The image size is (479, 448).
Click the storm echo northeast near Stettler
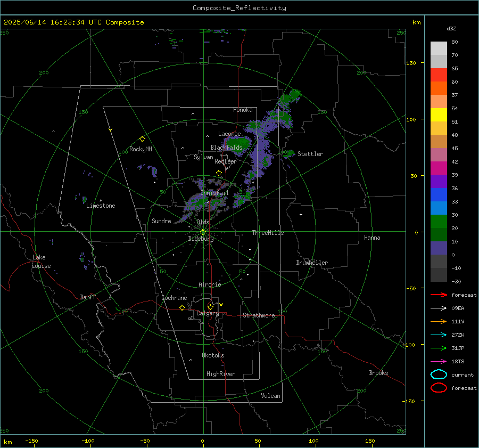288,154
